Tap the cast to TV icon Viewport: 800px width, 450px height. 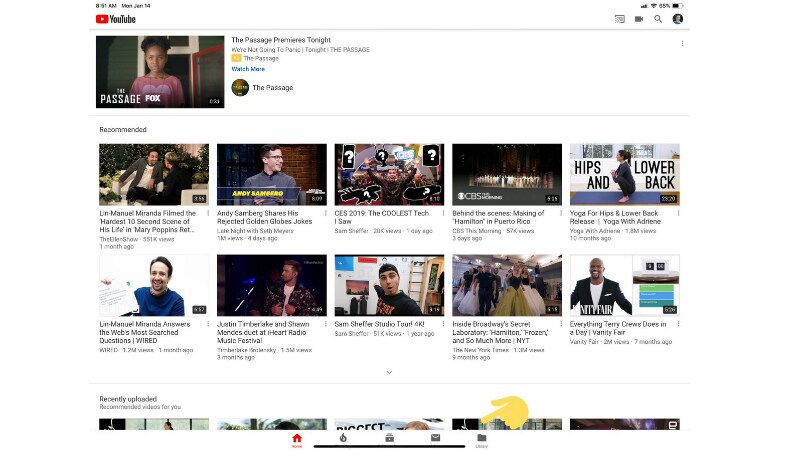click(619, 19)
